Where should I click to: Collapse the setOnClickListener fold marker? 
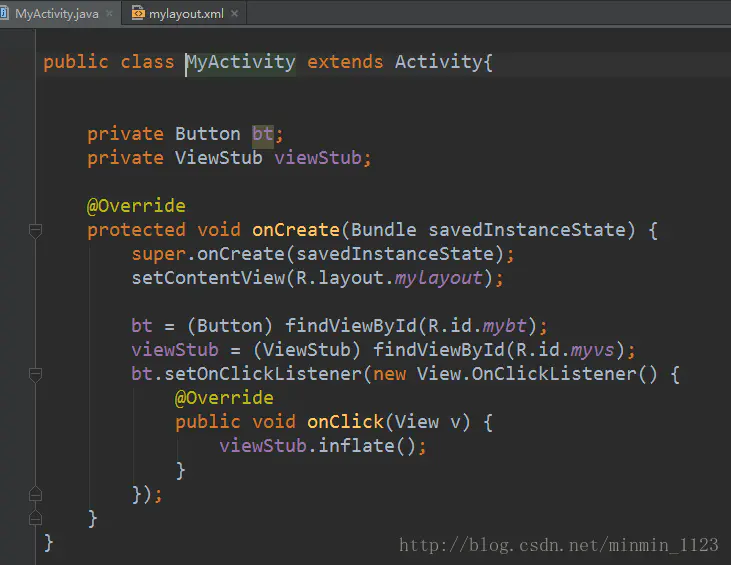click(35, 374)
